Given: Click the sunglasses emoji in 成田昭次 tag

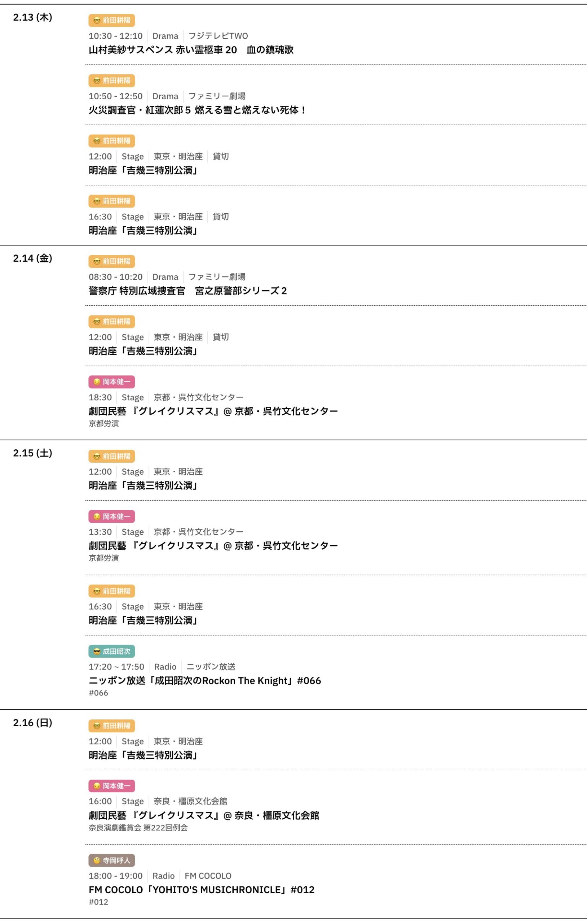Looking at the screenshot, I should click(97, 651).
